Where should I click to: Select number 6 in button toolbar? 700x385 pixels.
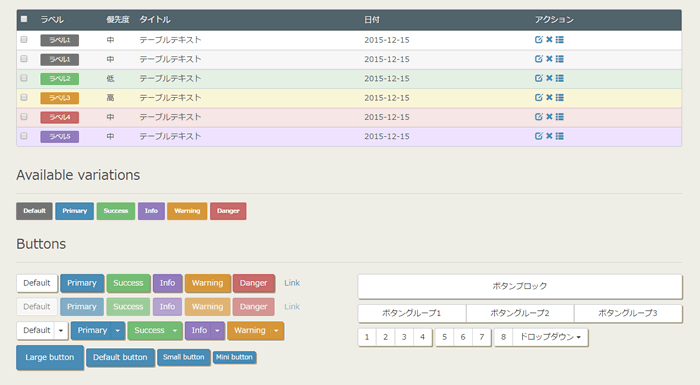click(463, 337)
